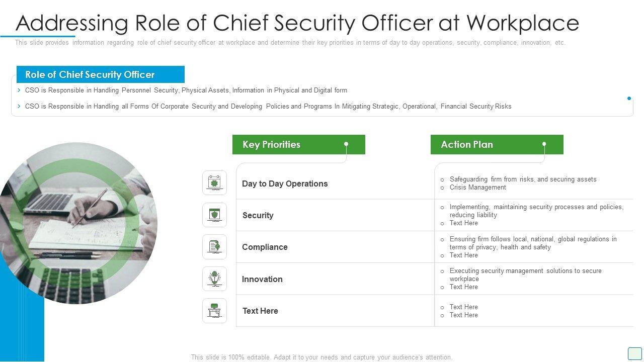Image resolution: width=644 pixels, height=362 pixels.
Task: Click the circular laptop photo
Action: (x=78, y=223)
